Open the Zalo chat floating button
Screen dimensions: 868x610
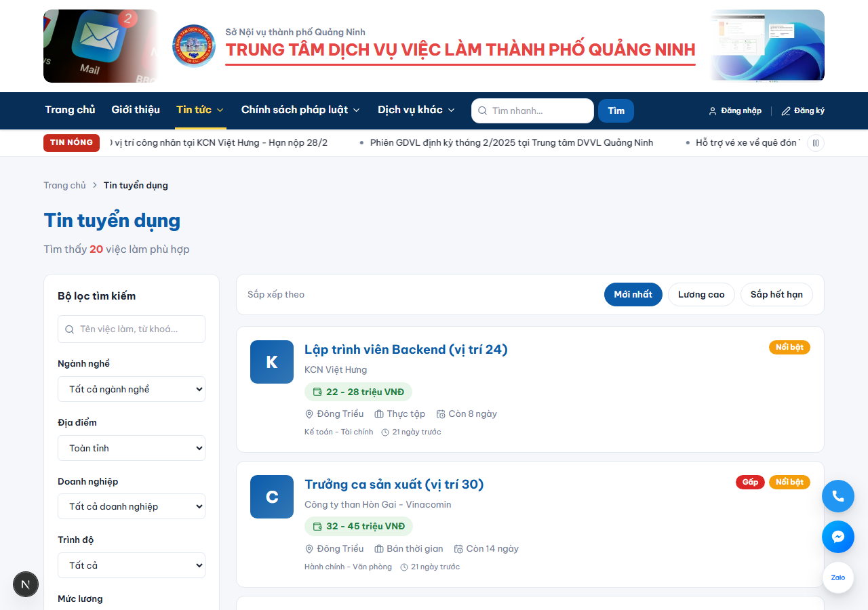tap(838, 577)
